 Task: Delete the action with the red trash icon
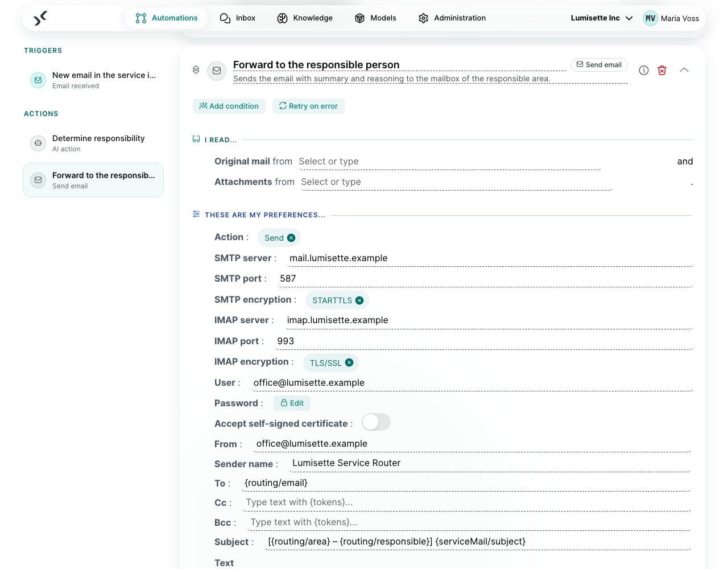click(662, 71)
